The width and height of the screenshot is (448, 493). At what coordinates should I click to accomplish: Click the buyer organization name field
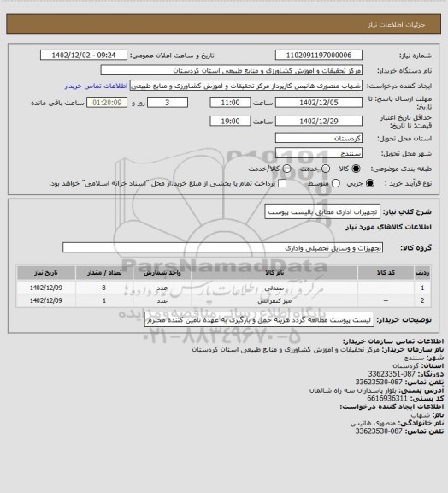click(x=231, y=70)
